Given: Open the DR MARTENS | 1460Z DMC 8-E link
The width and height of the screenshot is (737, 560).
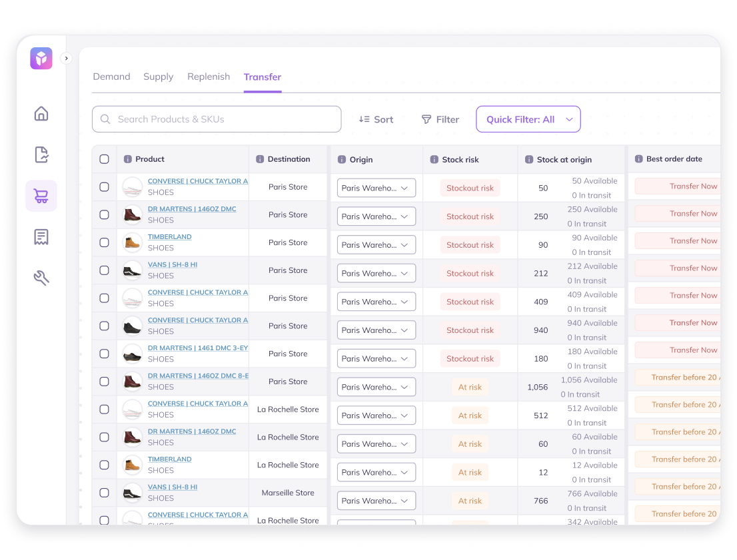Looking at the screenshot, I should [199, 376].
